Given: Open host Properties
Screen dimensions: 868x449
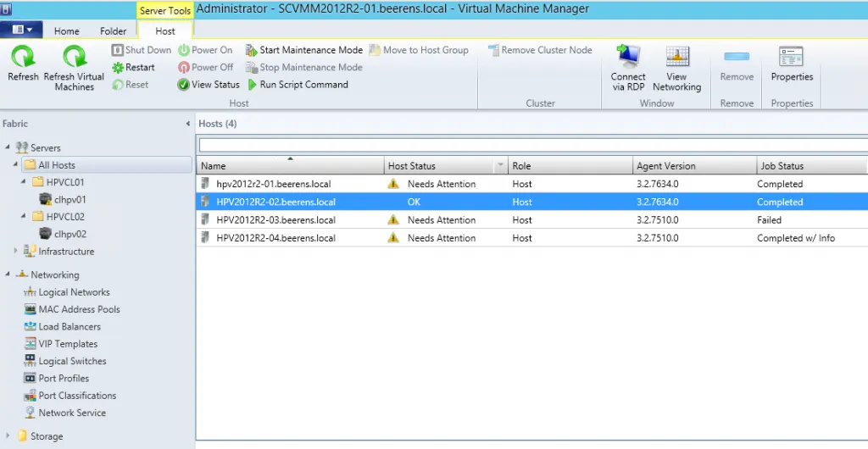Looking at the screenshot, I should (x=792, y=64).
